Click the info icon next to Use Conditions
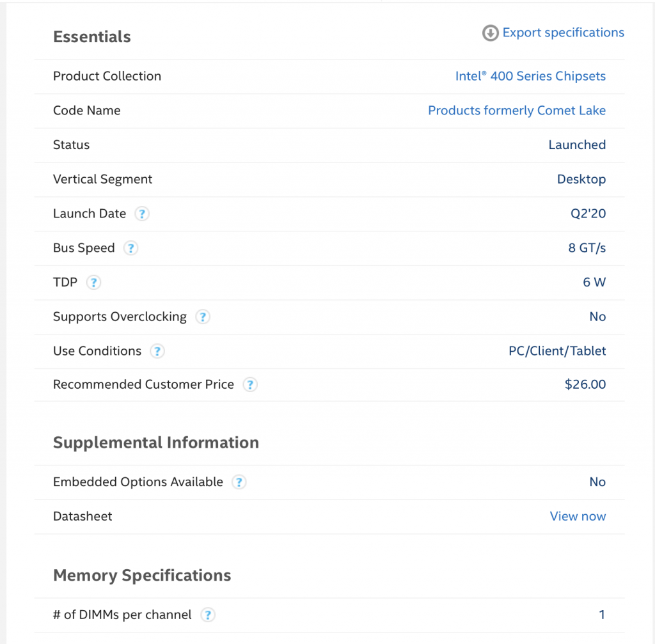The height and width of the screenshot is (644, 655). tap(157, 351)
